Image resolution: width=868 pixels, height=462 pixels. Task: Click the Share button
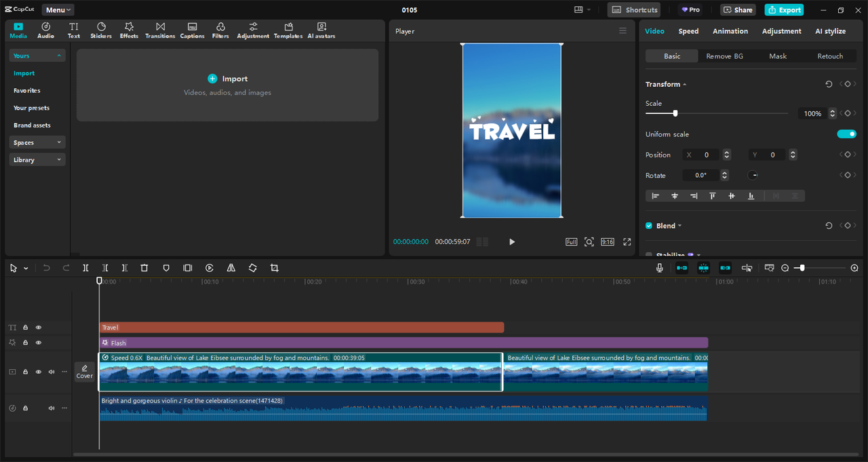738,9
